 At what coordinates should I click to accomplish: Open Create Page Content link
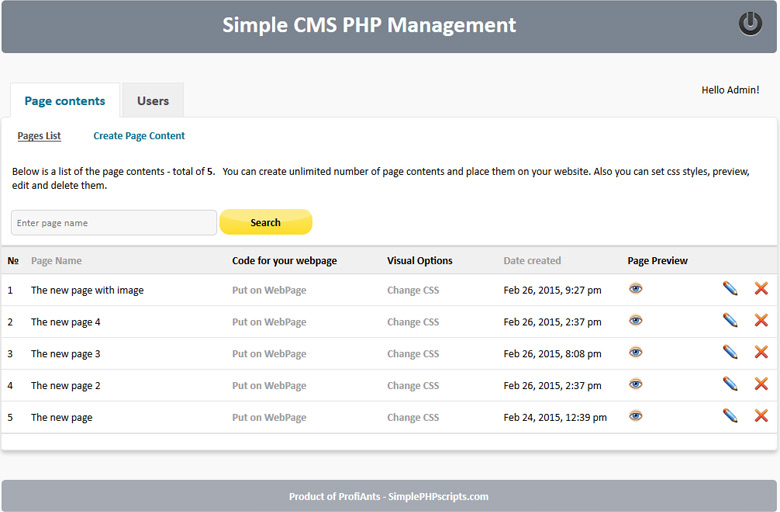click(x=139, y=136)
